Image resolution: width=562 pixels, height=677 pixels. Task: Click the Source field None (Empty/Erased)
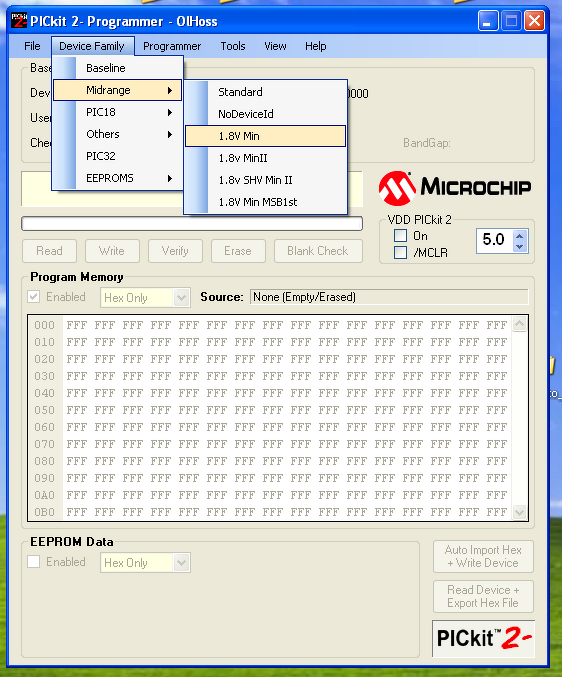click(389, 297)
